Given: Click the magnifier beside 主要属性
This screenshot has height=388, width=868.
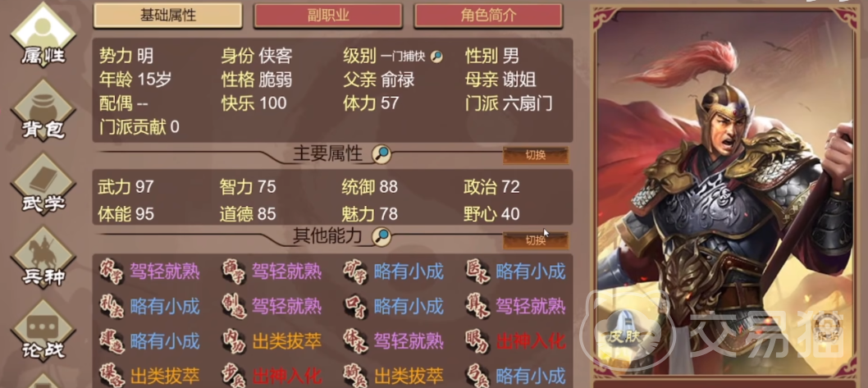Looking at the screenshot, I should 381,155.
